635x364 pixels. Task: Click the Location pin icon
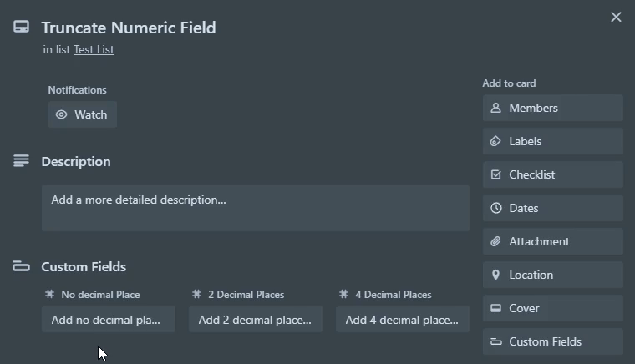[x=495, y=275]
